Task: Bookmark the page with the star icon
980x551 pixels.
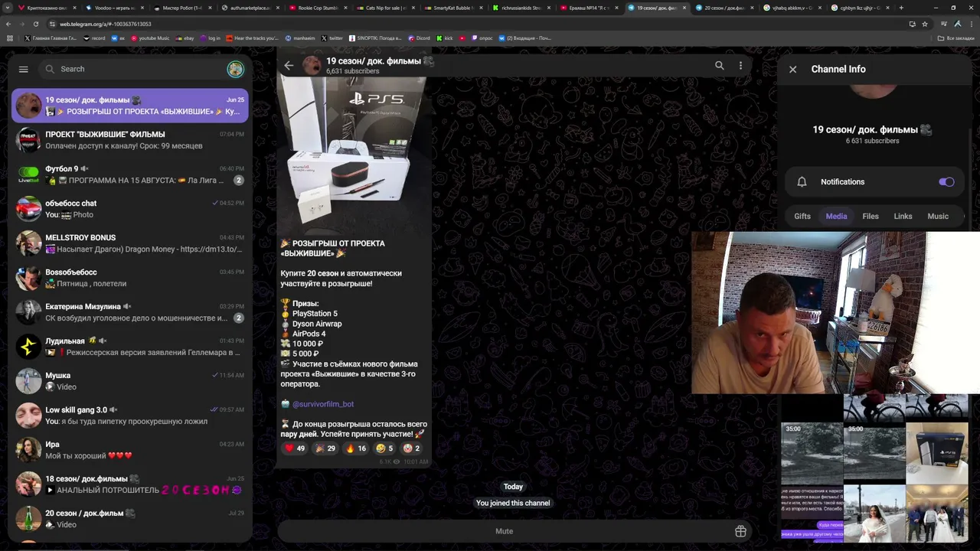Action: click(x=925, y=24)
